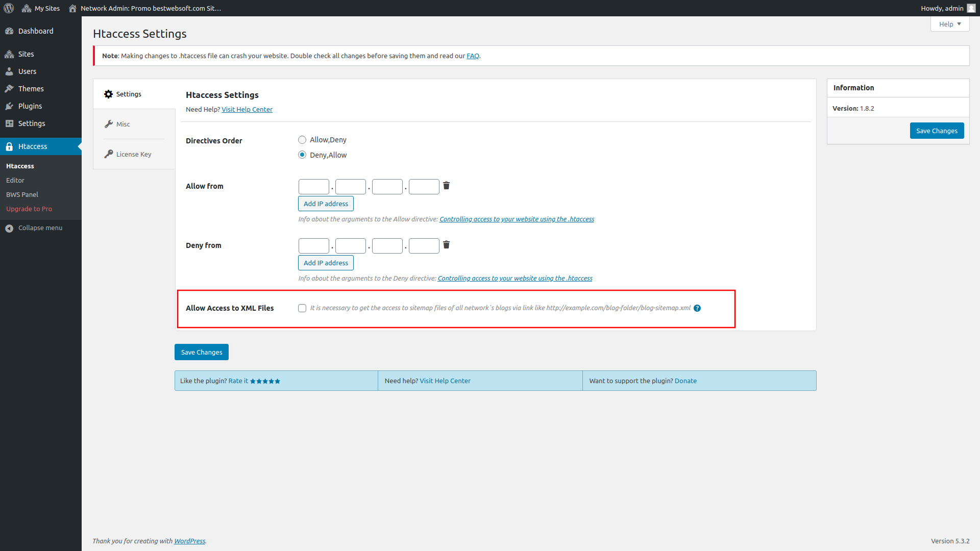The width and height of the screenshot is (980, 551).
Task: Switch to the Misc settings tab
Action: click(x=123, y=124)
